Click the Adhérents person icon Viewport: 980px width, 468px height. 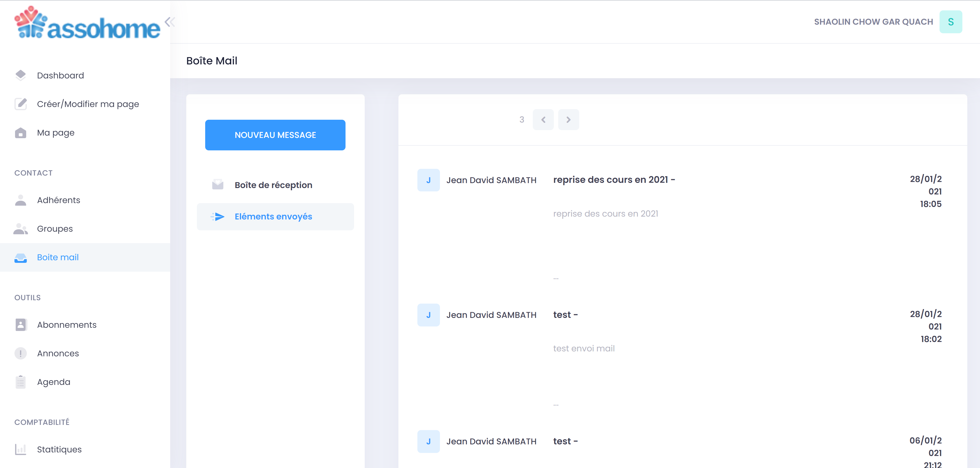[20, 200]
